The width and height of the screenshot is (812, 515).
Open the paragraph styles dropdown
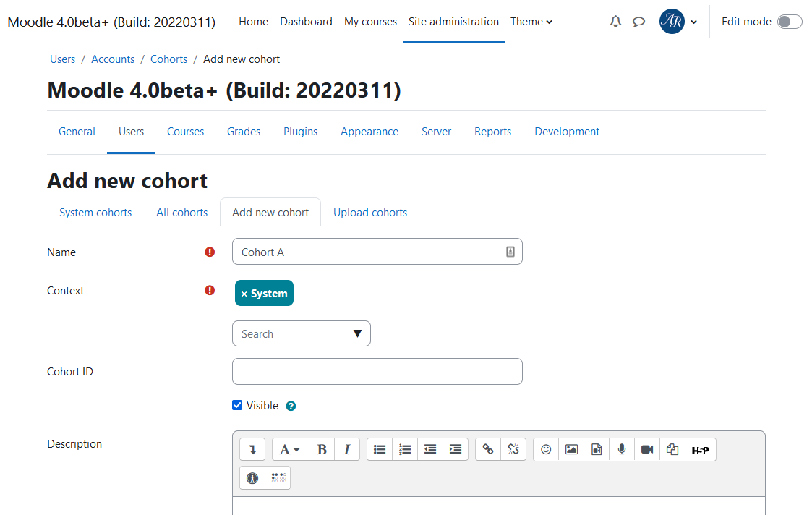tap(291, 449)
